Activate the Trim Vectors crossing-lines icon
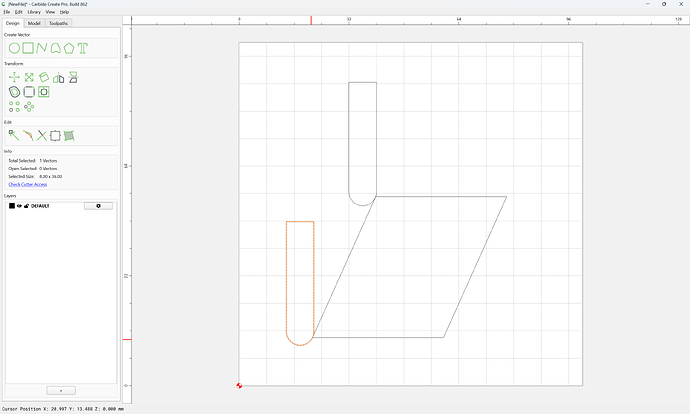This screenshot has width=690, height=414. pos(41,136)
